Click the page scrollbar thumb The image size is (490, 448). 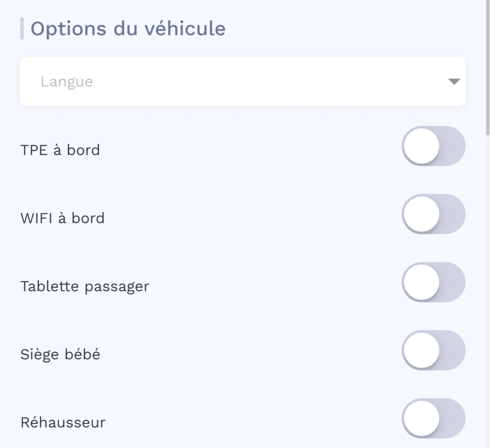[488, 67]
